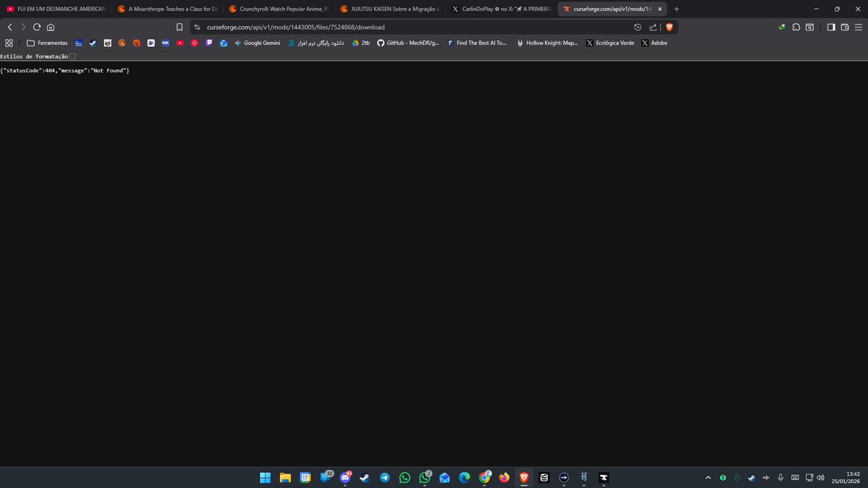Open the GitHub - MechDR bookmark
This screenshot has height=488, width=868.
[408, 43]
